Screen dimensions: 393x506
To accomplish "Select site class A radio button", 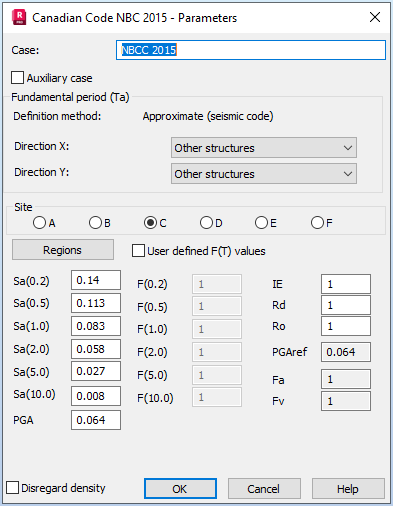I will 39,223.
